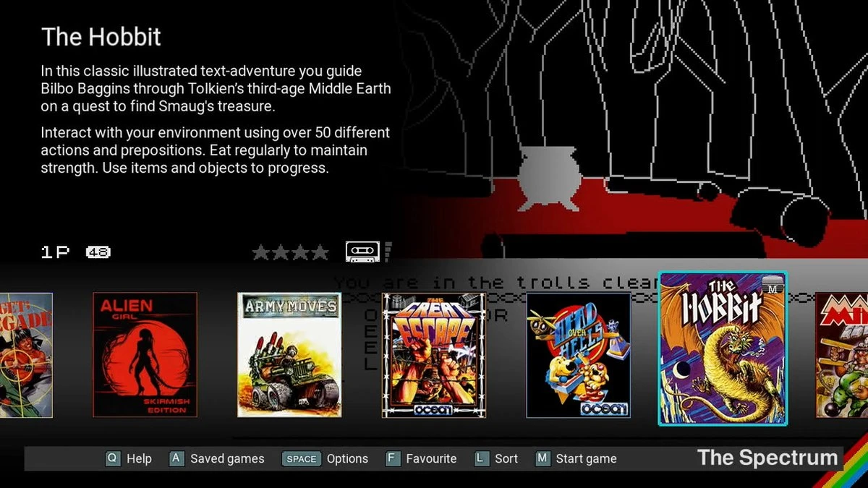This screenshot has width=868, height=488.
Task: Click the Q key icon for Help
Action: [x=112, y=458]
